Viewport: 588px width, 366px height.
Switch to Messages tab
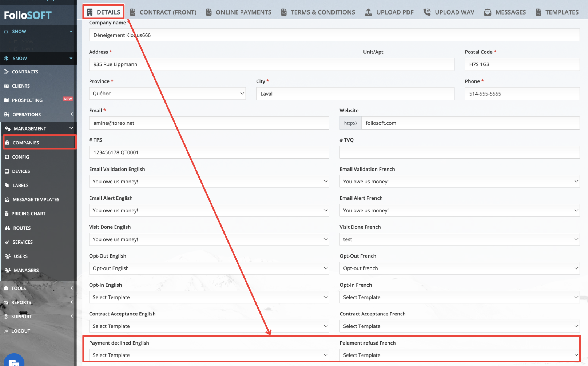505,12
